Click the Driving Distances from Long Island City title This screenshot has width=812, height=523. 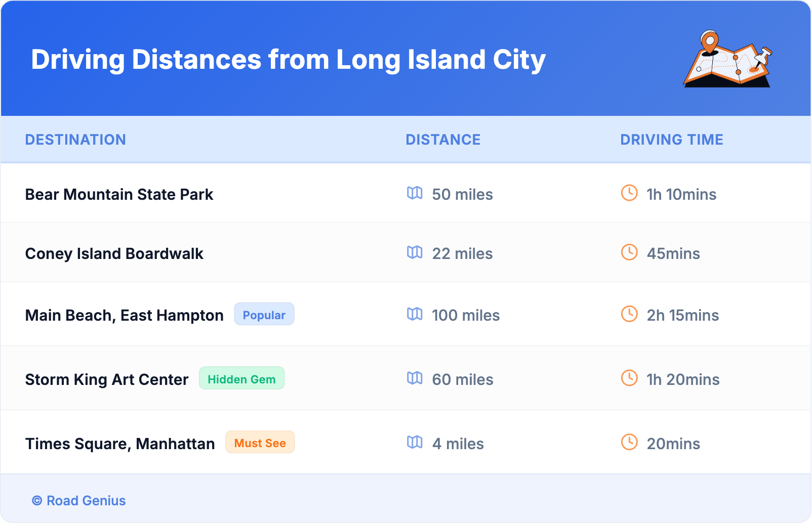(x=288, y=60)
